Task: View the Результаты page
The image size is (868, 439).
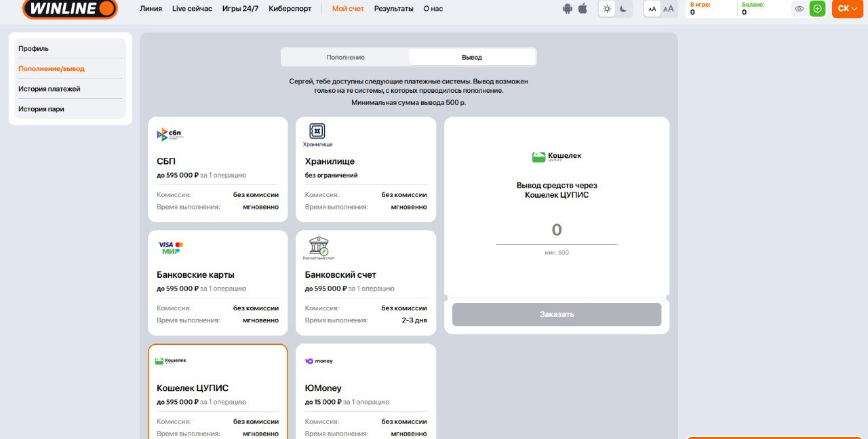Action: point(393,9)
